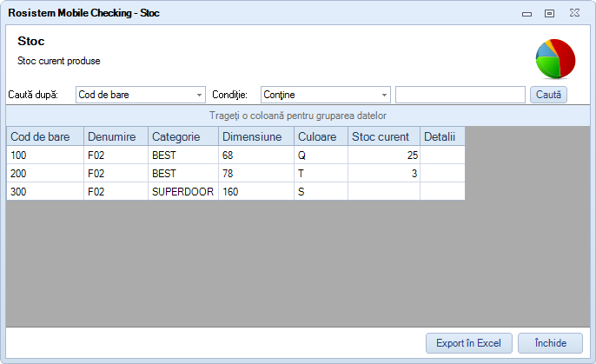Select the row with barcode 100

pyautogui.click(x=45, y=155)
